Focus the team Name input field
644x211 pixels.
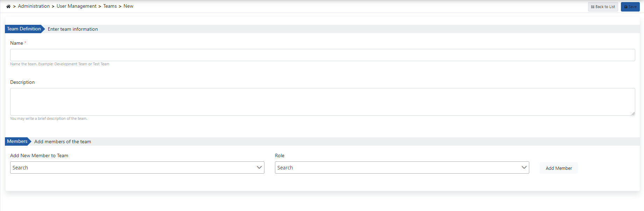(322, 55)
